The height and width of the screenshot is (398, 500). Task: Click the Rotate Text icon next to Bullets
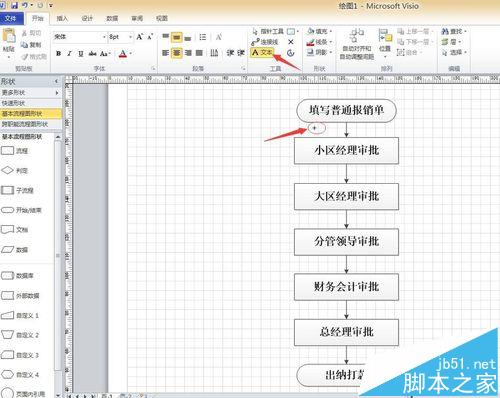click(x=219, y=37)
